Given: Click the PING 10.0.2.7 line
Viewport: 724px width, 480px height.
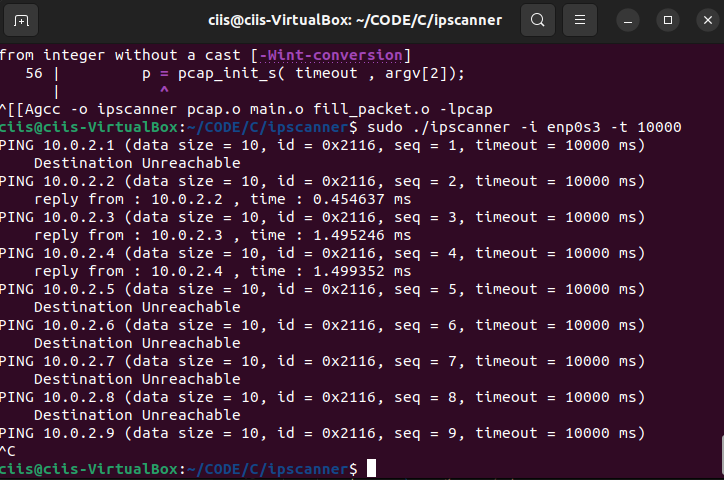Looking at the screenshot, I should point(322,361).
